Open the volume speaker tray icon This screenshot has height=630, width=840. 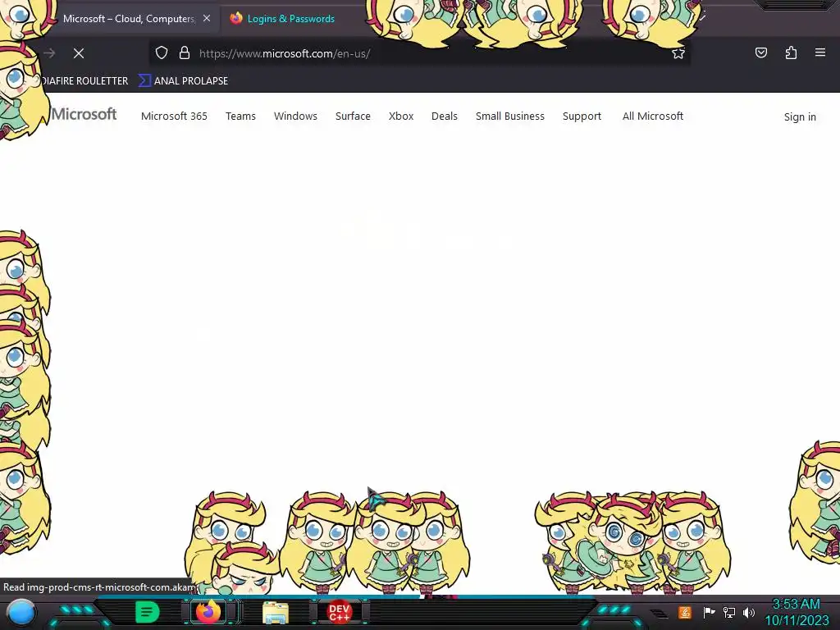(x=749, y=612)
